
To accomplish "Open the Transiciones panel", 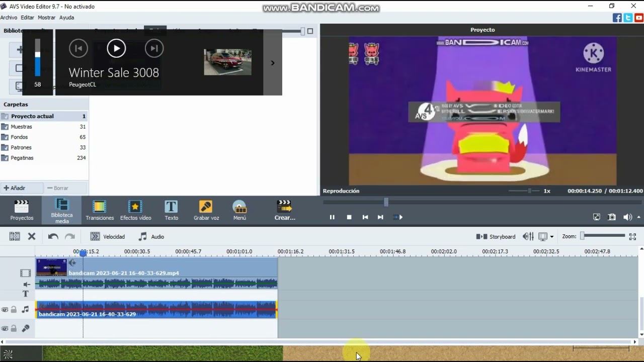I will (x=100, y=210).
